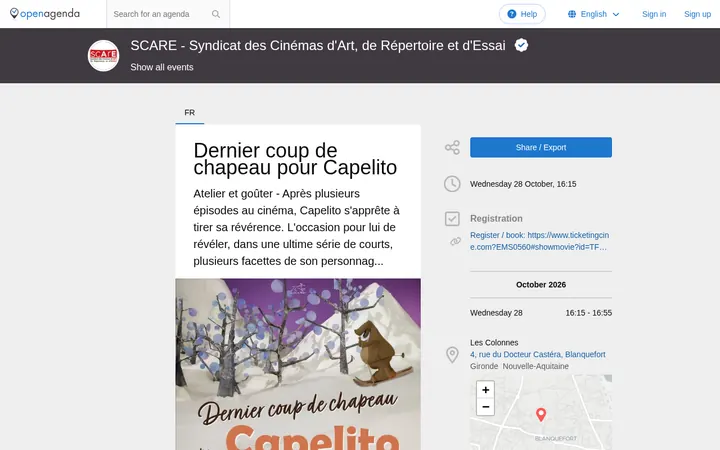Open the Help button

point(522,14)
